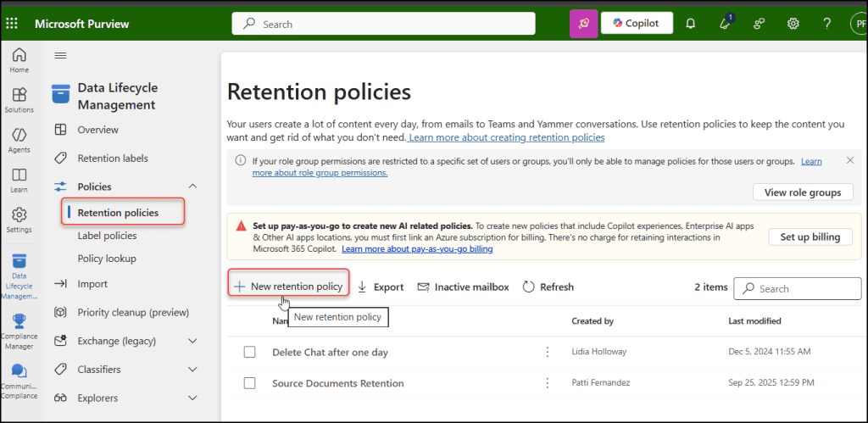Open more actions for Source Documents Retention
This screenshot has width=868, height=423.
pyautogui.click(x=547, y=383)
